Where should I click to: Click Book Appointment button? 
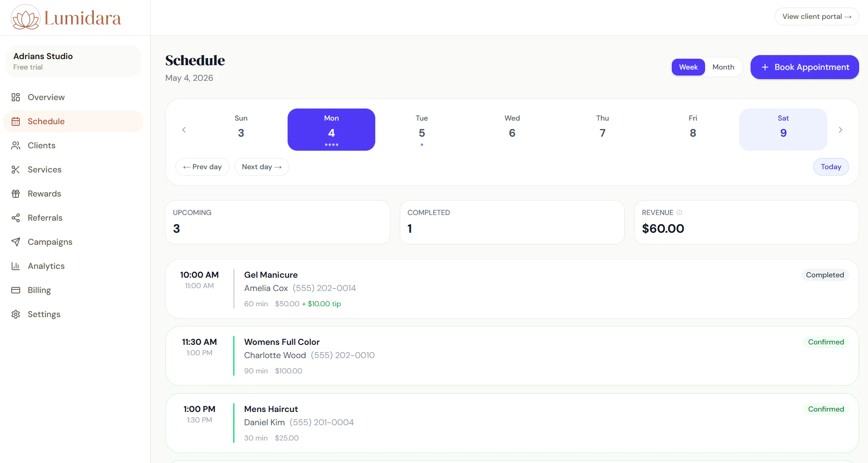point(804,67)
